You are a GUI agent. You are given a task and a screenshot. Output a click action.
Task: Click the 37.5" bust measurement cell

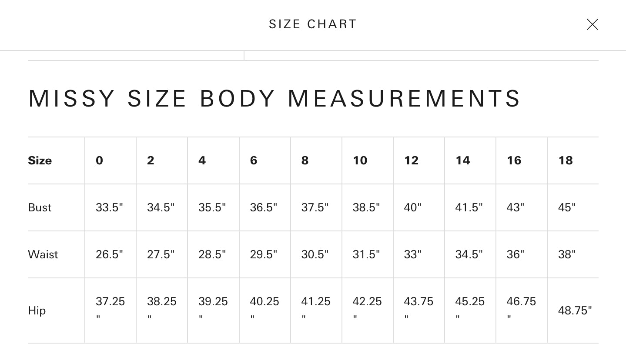(x=315, y=207)
